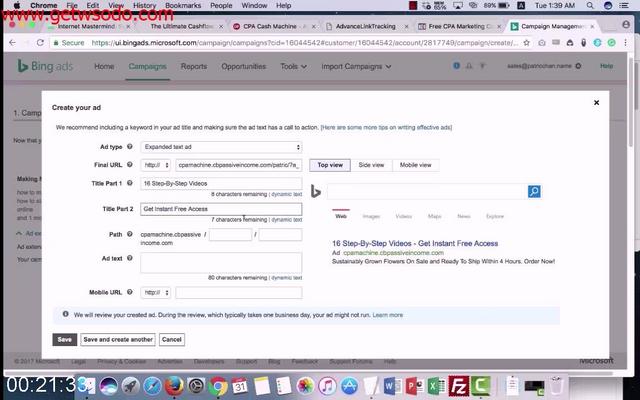The width and height of the screenshot is (640, 400).
Task: Open macOS Notification Center icon
Action: [623, 5]
